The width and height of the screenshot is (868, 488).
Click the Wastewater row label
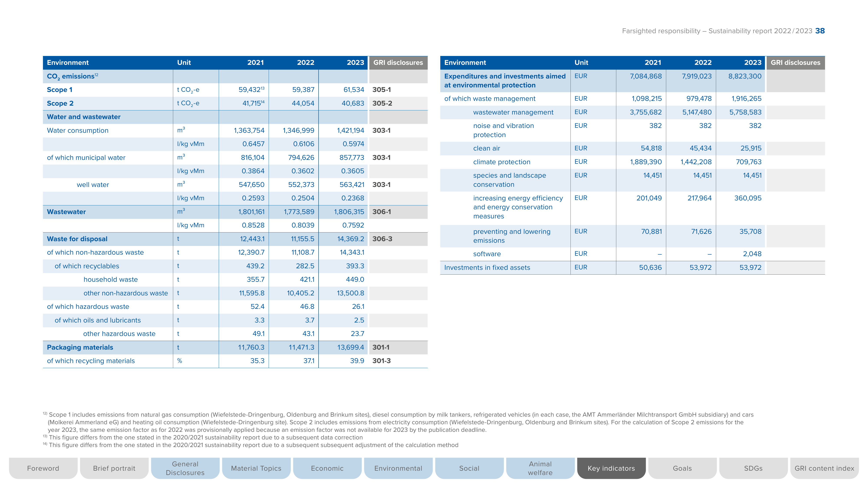tap(66, 212)
